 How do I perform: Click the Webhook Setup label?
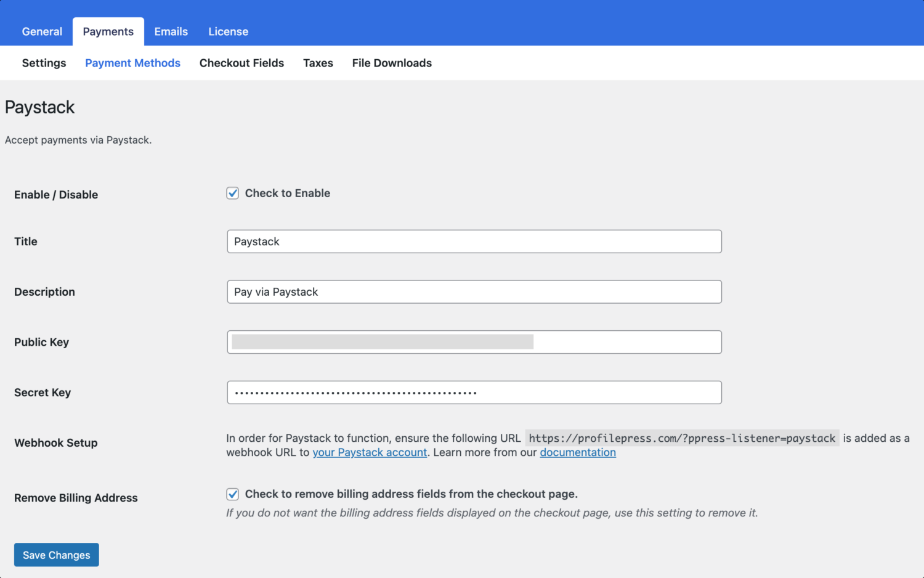click(x=56, y=443)
